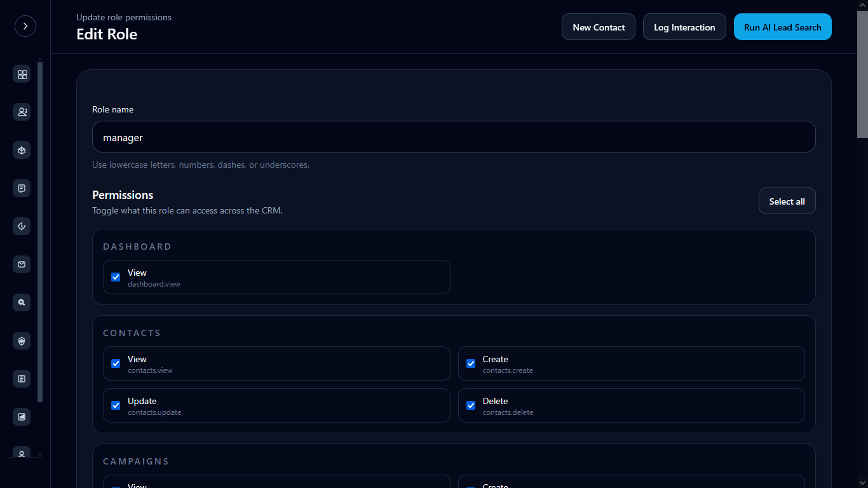
Task: Click the CAMPAIGNS section heading
Action: [x=136, y=461]
